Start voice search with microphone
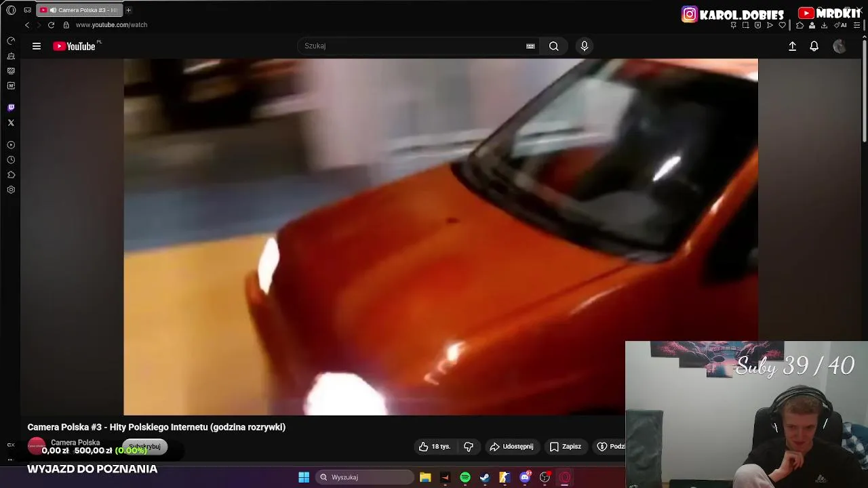 [585, 46]
